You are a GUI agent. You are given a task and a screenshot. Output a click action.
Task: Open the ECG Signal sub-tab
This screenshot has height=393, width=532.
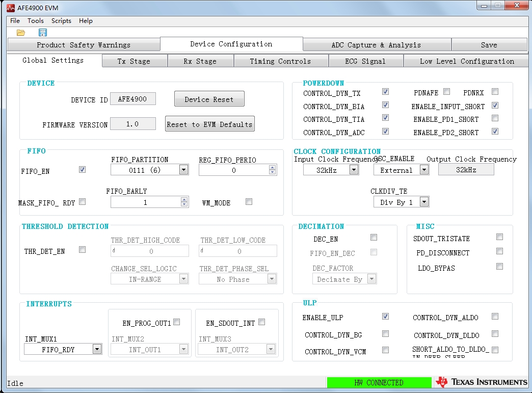pos(365,61)
